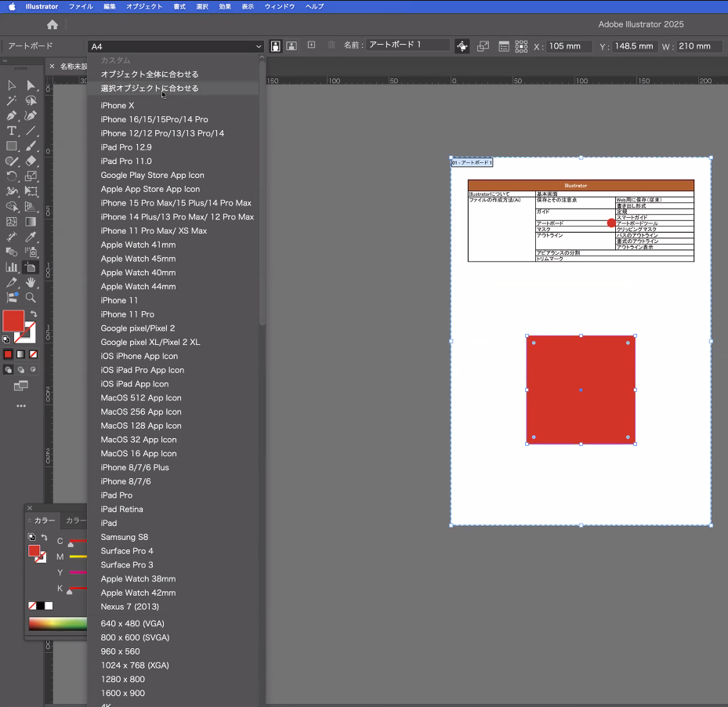Pick the Zoom magnifier tool
Viewport: 728px width, 707px height.
[31, 298]
